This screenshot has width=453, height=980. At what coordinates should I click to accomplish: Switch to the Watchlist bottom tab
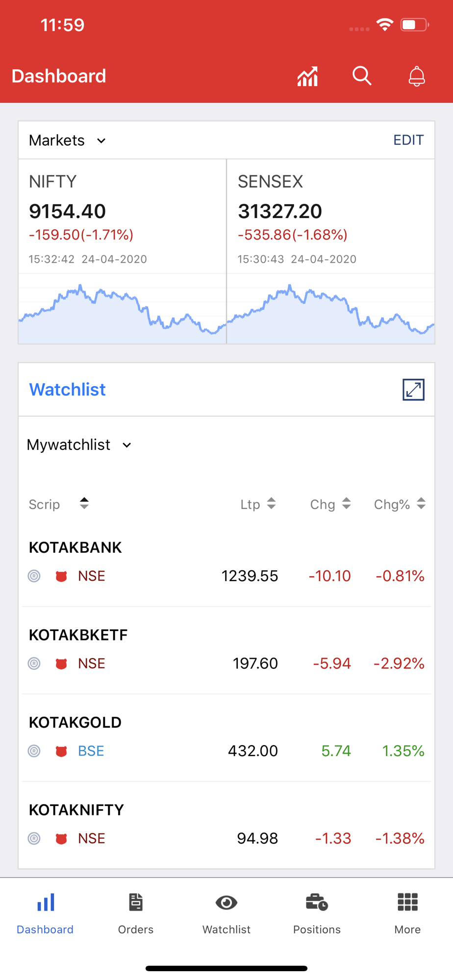tap(226, 913)
